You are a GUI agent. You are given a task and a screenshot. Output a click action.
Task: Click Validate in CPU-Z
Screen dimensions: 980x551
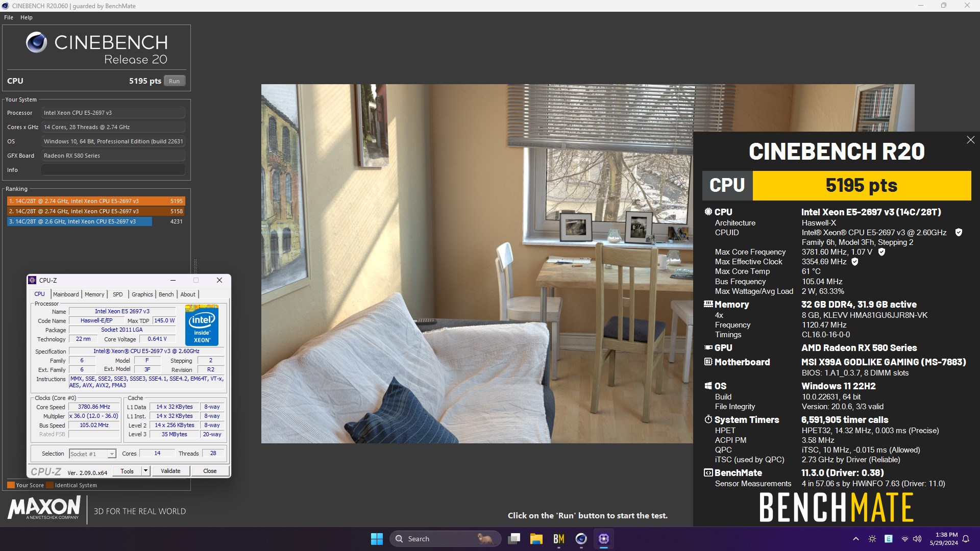tap(170, 471)
